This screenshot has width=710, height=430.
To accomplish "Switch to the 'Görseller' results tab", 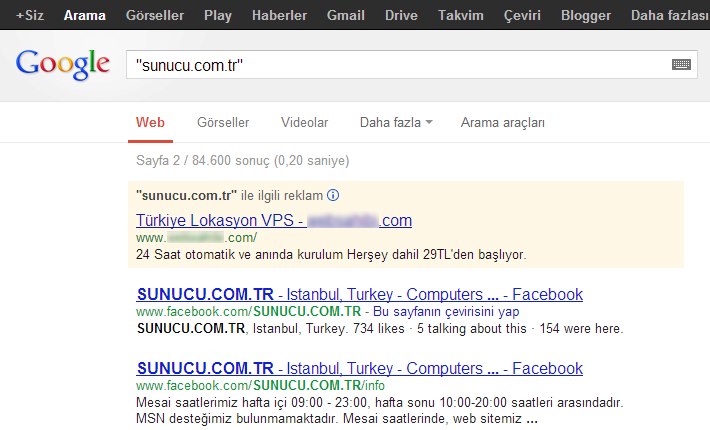I will pyautogui.click(x=223, y=122).
